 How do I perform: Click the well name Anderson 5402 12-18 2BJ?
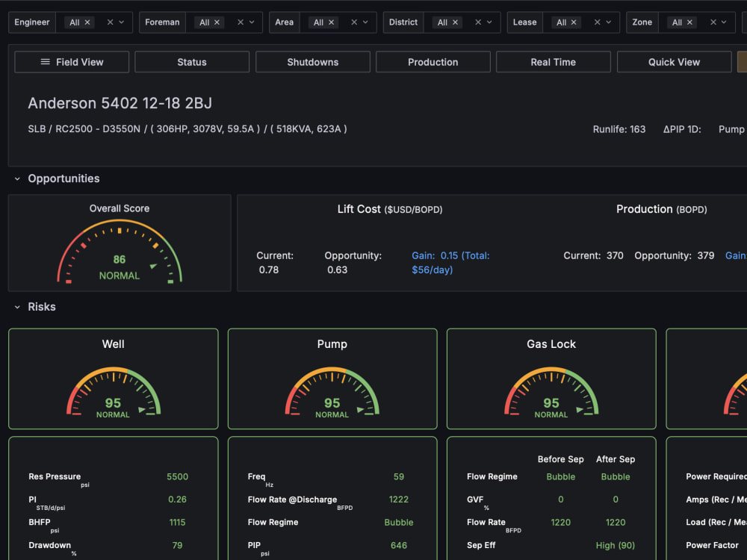pyautogui.click(x=120, y=103)
